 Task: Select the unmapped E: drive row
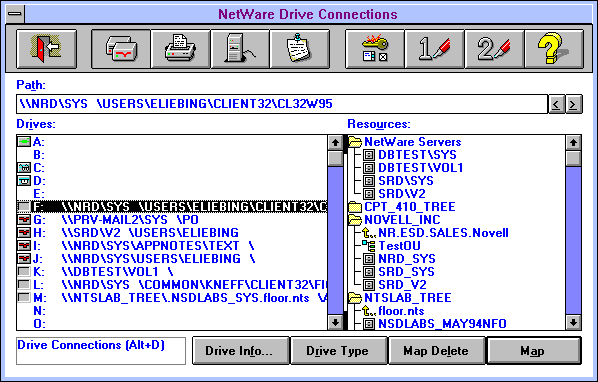(172, 194)
